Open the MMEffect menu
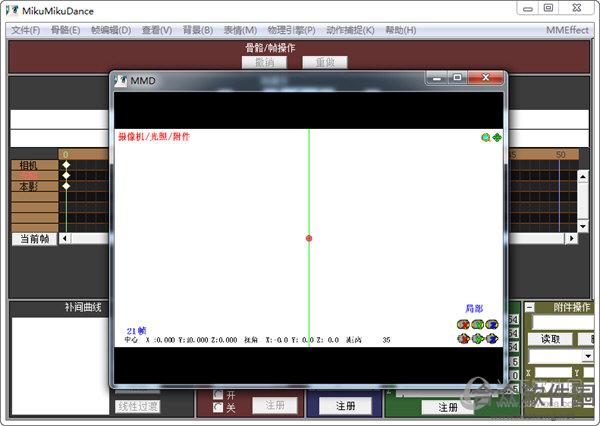600x426 pixels. pos(567,30)
